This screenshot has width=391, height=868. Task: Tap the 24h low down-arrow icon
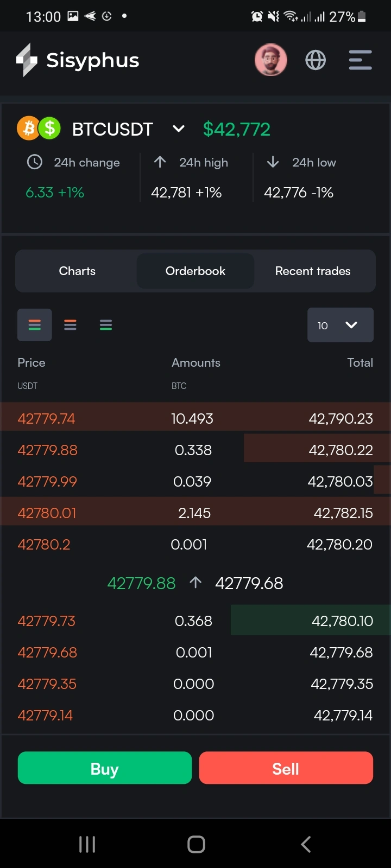[x=273, y=162]
